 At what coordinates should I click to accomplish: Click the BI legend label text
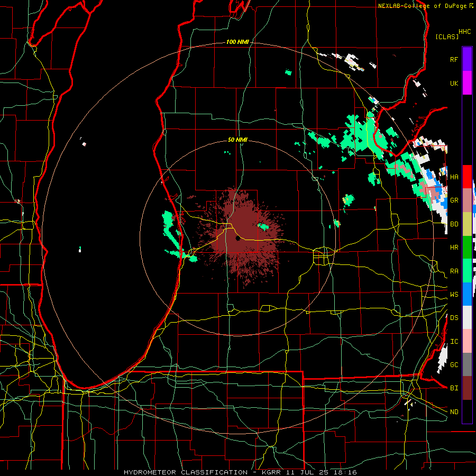(x=454, y=388)
